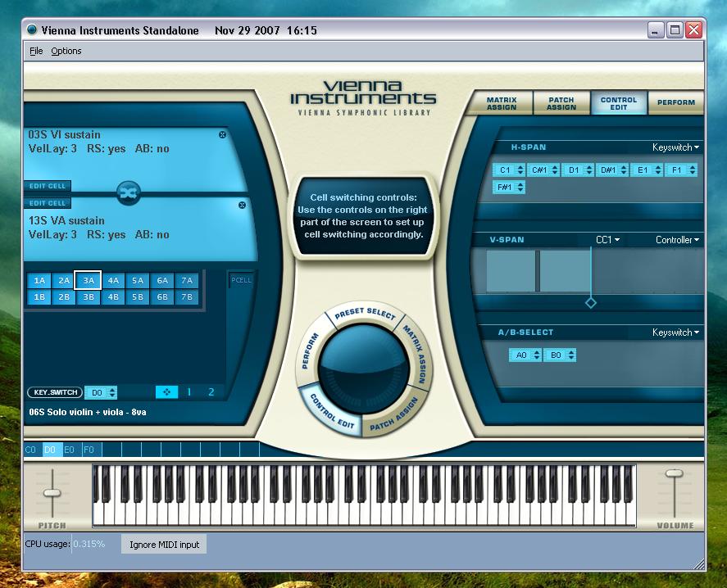The image size is (727, 588).
Task: Click Preset Select on the wheel
Action: (x=365, y=314)
